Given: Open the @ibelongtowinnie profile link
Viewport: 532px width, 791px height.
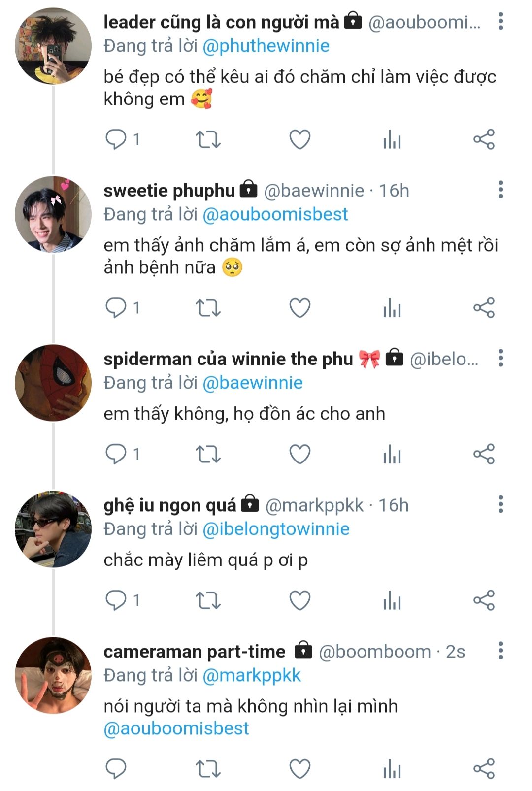Looking at the screenshot, I should (x=276, y=529).
